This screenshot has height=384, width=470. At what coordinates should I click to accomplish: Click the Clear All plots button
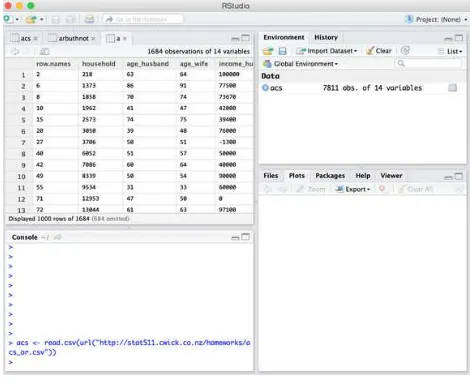tap(416, 189)
